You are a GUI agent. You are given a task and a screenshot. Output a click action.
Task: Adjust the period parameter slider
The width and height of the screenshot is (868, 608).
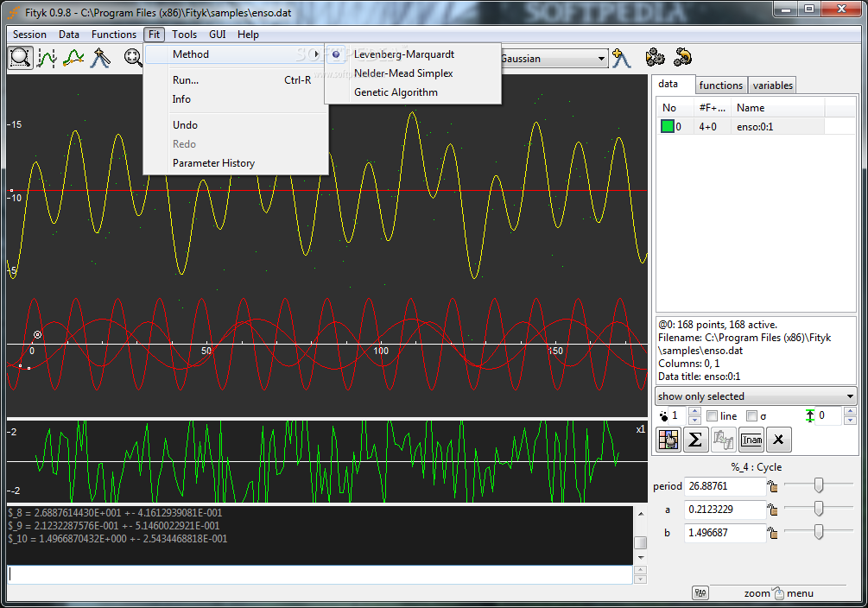point(818,485)
